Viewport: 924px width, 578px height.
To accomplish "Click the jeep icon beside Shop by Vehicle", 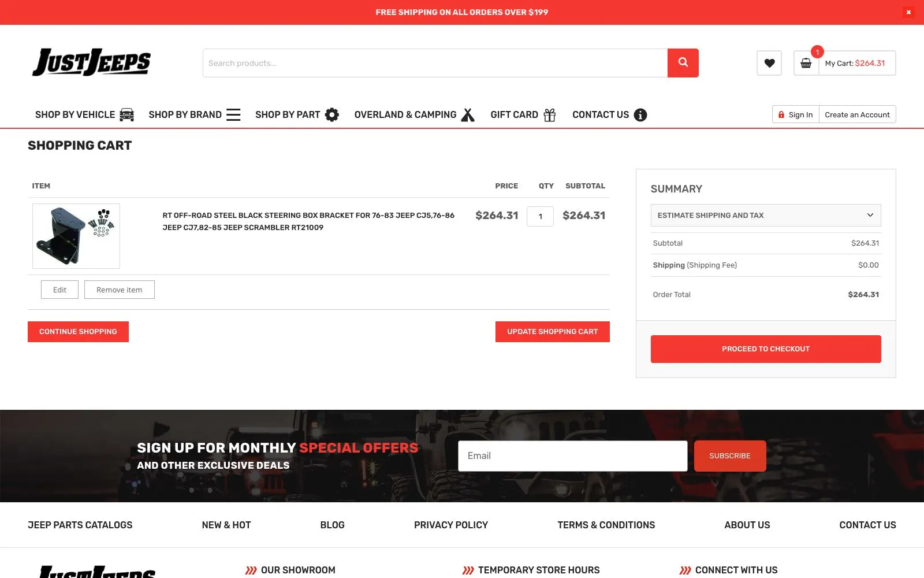I will point(126,114).
